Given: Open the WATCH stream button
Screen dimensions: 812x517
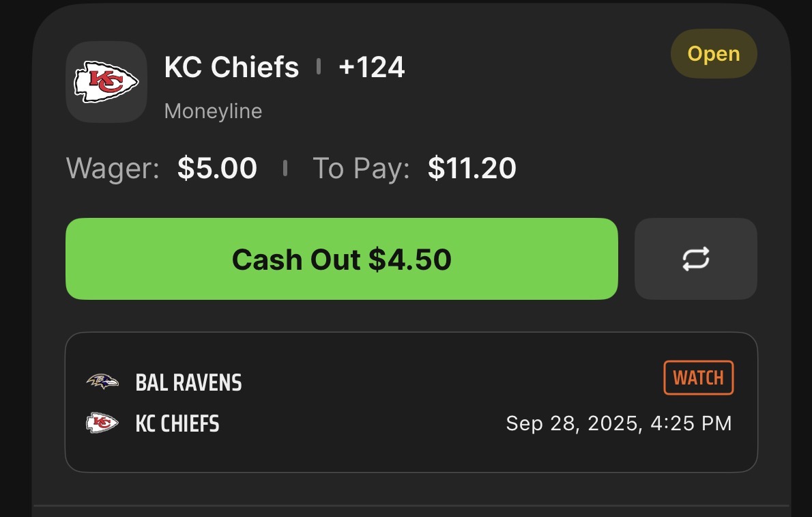Looking at the screenshot, I should click(x=699, y=378).
